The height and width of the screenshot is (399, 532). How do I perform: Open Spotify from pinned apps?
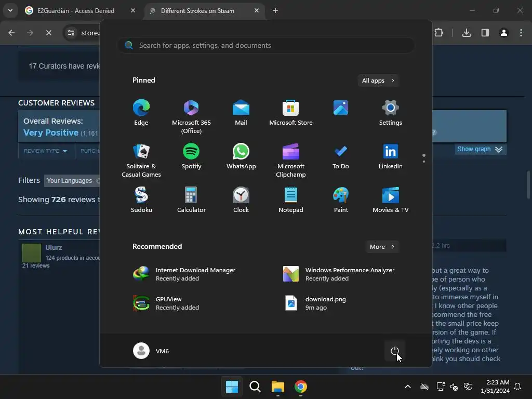tap(191, 157)
